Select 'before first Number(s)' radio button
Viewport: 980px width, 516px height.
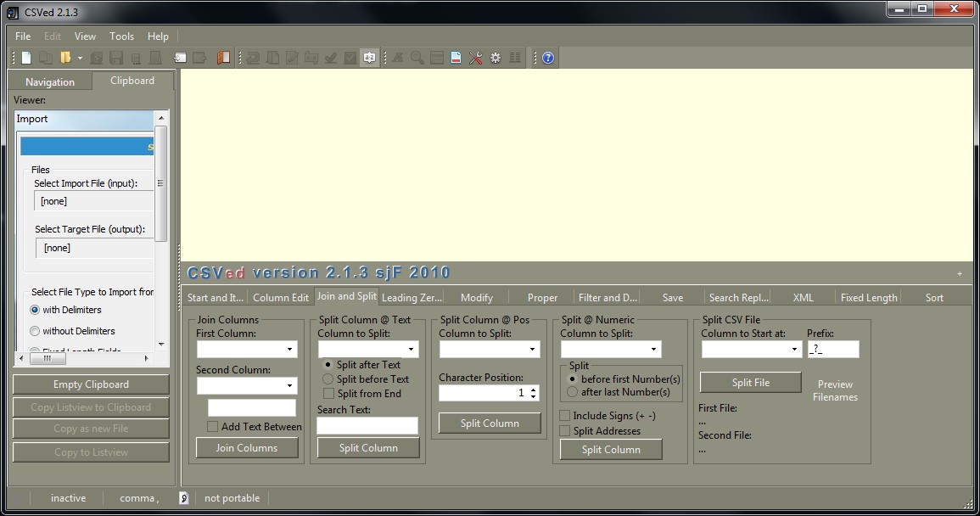tap(572, 379)
